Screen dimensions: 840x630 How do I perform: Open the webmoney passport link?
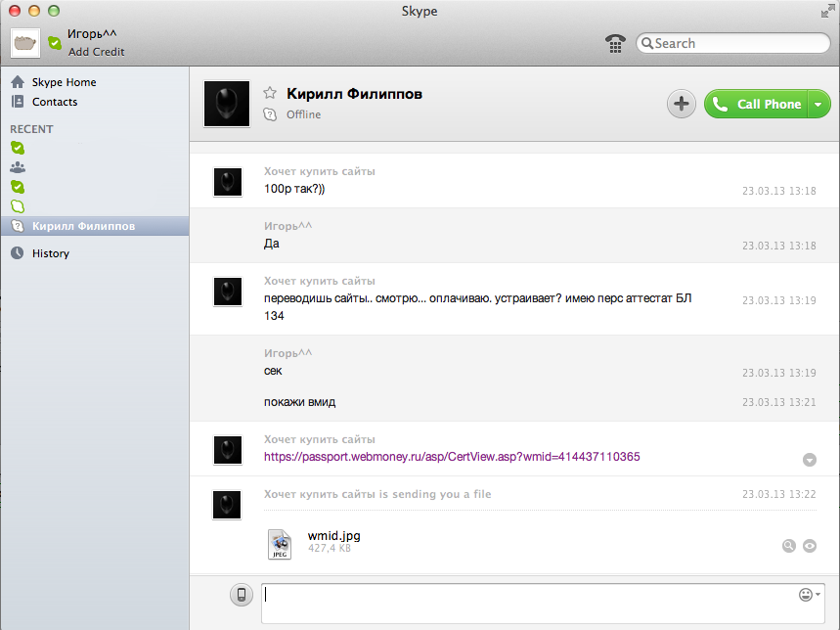coord(452,457)
